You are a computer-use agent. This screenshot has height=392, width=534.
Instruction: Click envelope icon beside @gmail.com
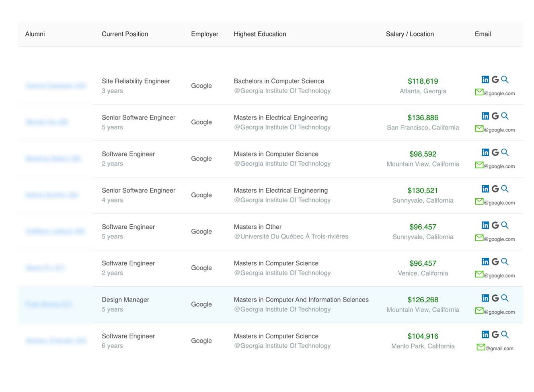pos(481,347)
